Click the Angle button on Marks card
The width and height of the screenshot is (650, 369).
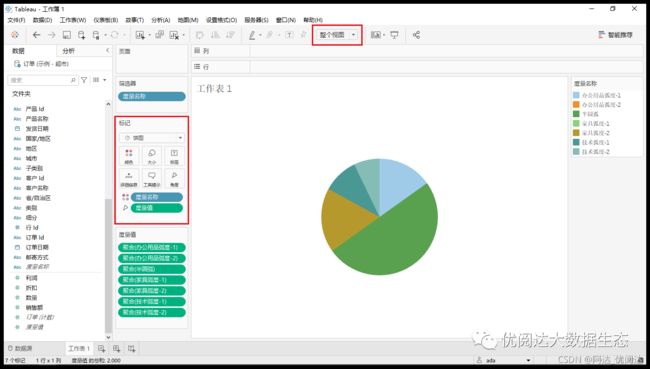coord(175,179)
